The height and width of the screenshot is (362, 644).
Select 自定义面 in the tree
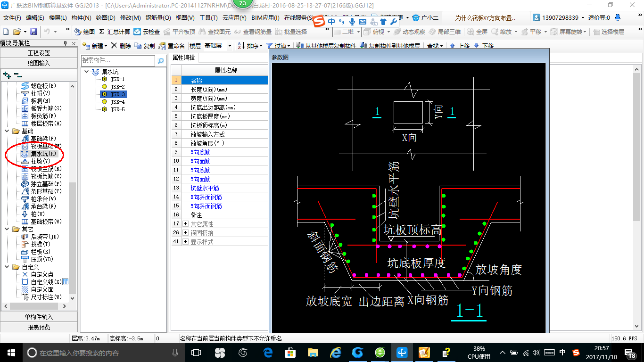[x=42, y=289]
